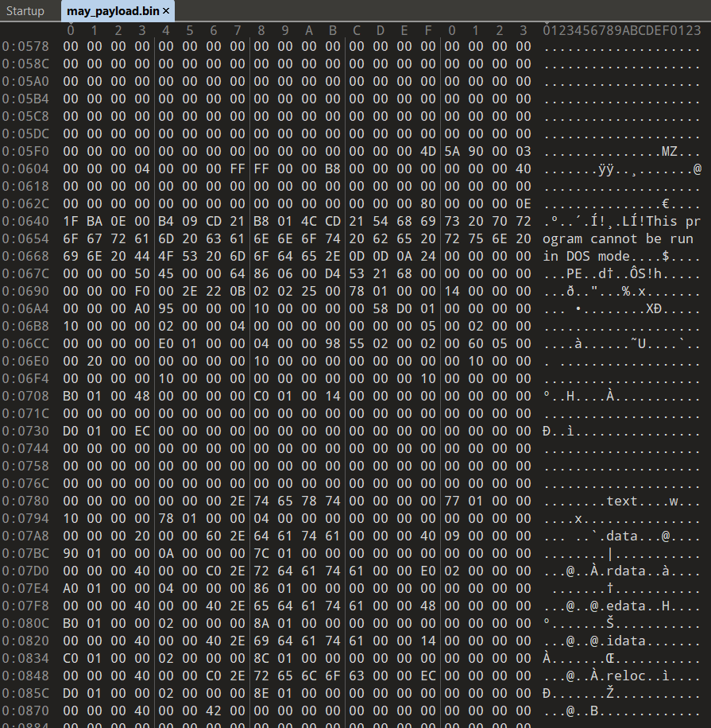Select the PE signature in ASCII column

pyautogui.click(x=574, y=273)
